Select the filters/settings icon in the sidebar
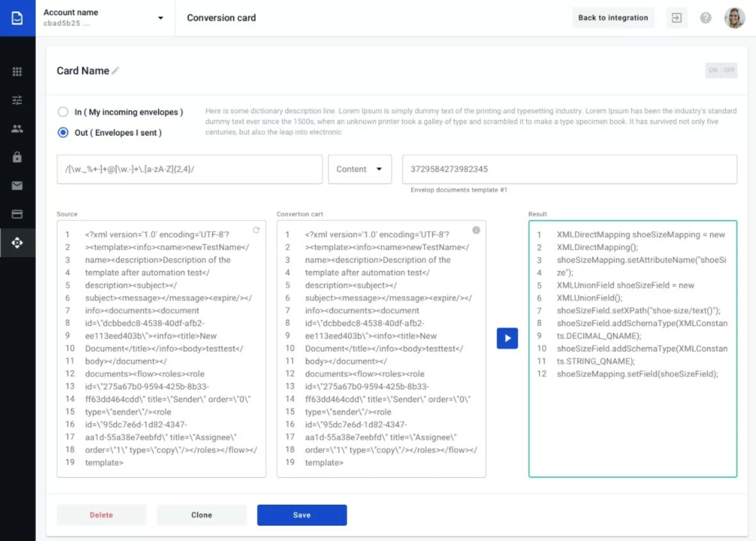The height and width of the screenshot is (541, 756). point(17,100)
